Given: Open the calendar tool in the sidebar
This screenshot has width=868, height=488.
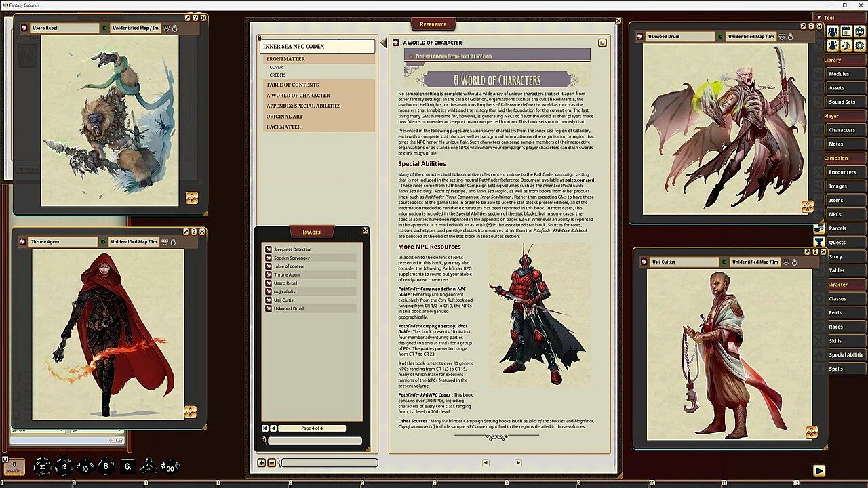Looking at the screenshot, I should (x=846, y=31).
